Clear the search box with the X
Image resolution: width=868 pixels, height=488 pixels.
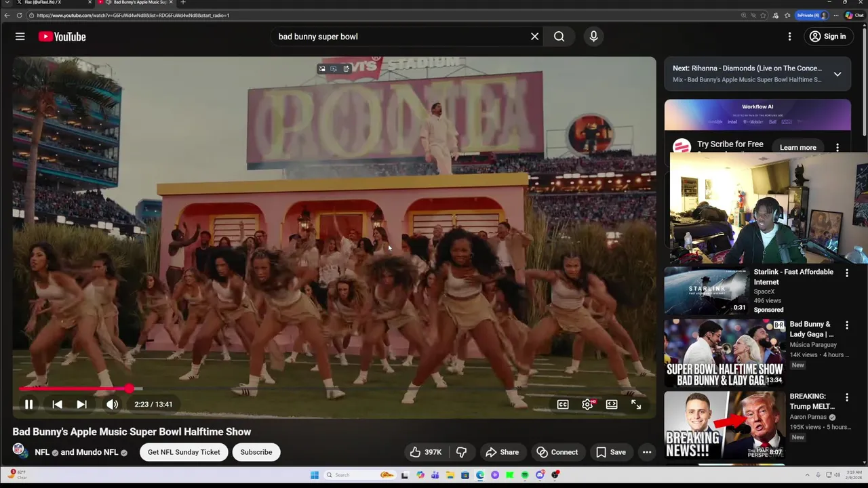[534, 37]
